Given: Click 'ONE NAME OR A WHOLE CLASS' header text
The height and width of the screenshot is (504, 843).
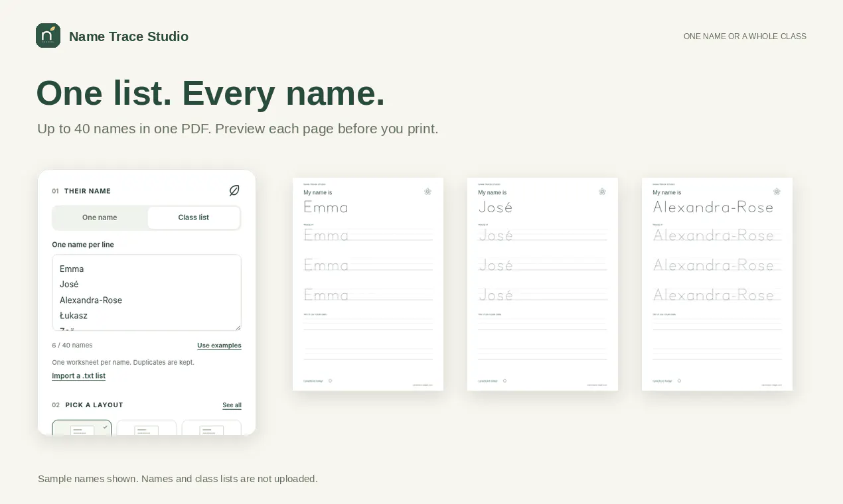Looking at the screenshot, I should 745,36.
